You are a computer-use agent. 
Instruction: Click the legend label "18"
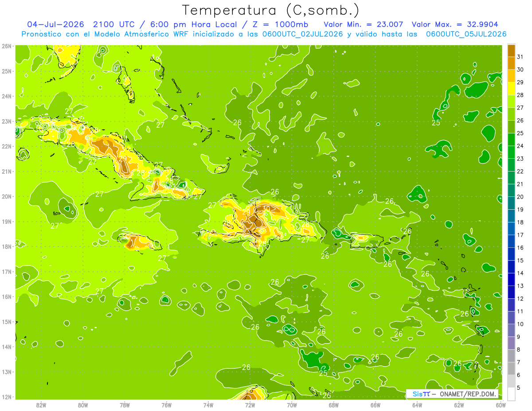click(520, 223)
